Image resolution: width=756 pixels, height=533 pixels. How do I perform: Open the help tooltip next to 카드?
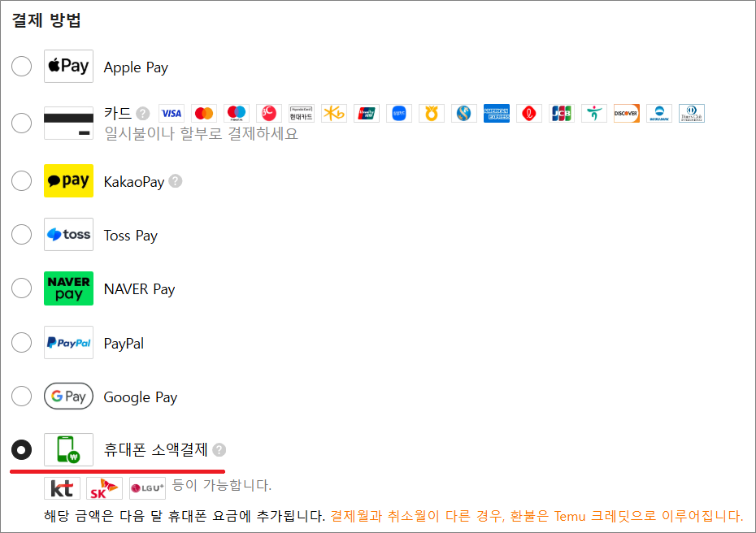tap(141, 113)
